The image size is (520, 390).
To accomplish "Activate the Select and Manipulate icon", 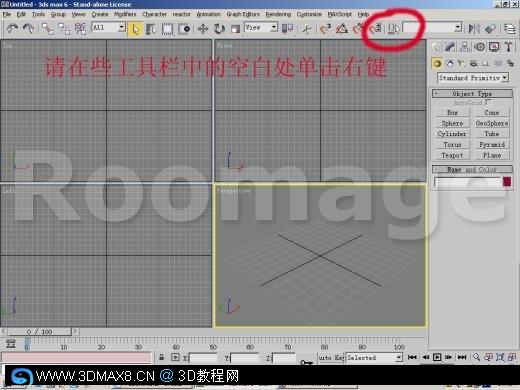I will 307,29.
